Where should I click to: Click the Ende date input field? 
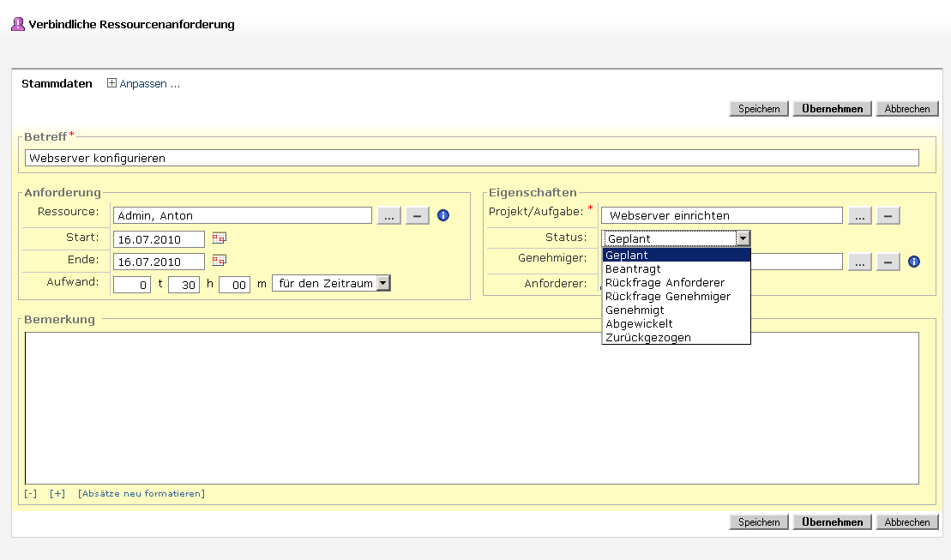pos(159,262)
